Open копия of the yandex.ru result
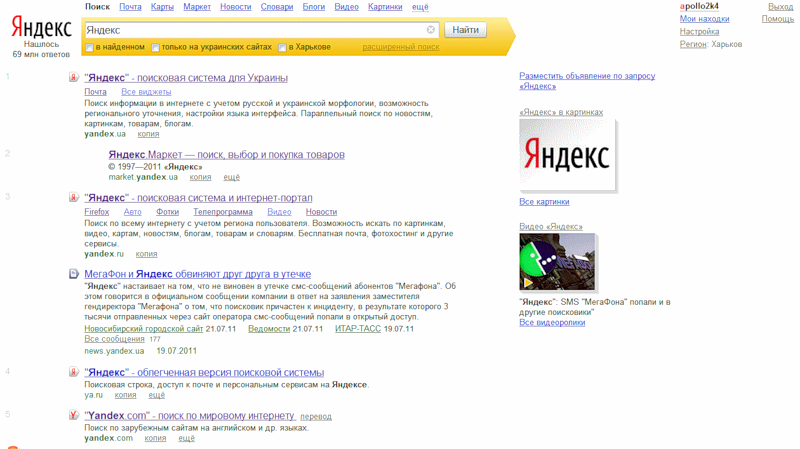This screenshot has height=449, width=800. (x=146, y=254)
